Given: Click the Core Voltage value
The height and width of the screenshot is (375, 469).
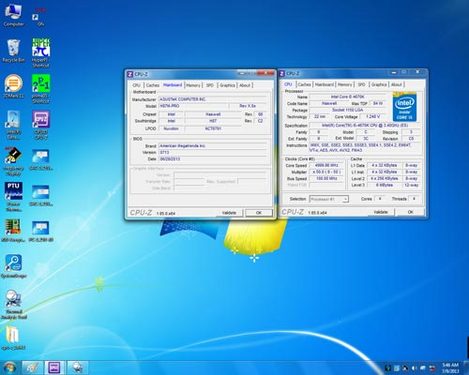Looking at the screenshot, I should coord(373,117).
